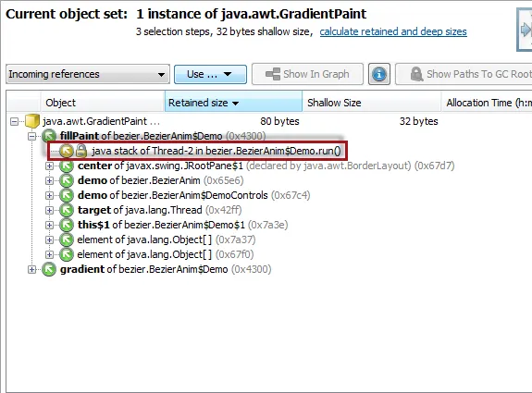Expand this$1 of BezierAnim$Demo$1 node
The height and width of the screenshot is (393, 532).
coord(50,225)
